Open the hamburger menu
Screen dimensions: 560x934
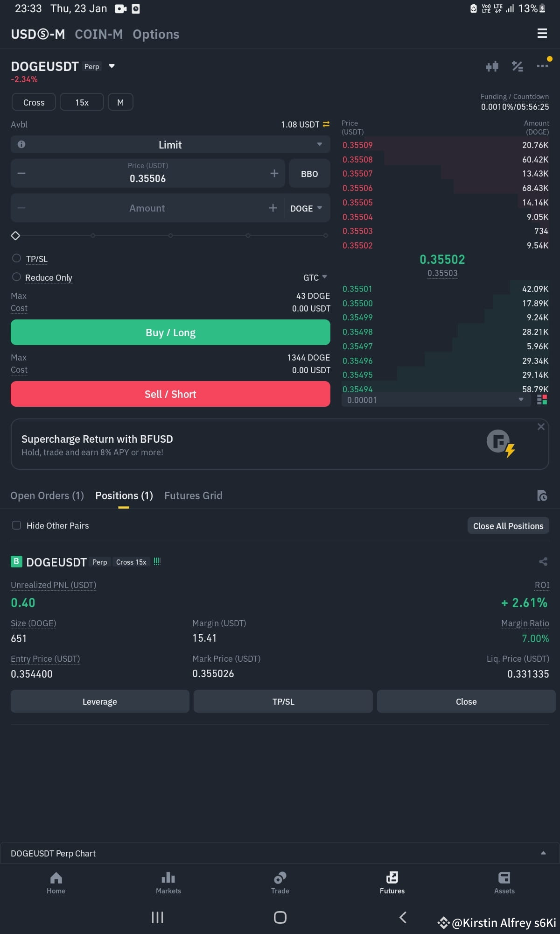542,34
